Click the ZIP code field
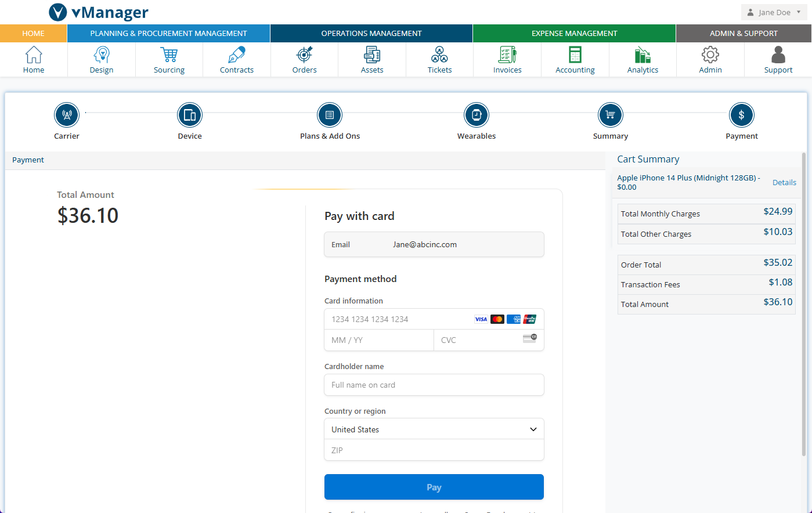The image size is (812, 513). [434, 450]
